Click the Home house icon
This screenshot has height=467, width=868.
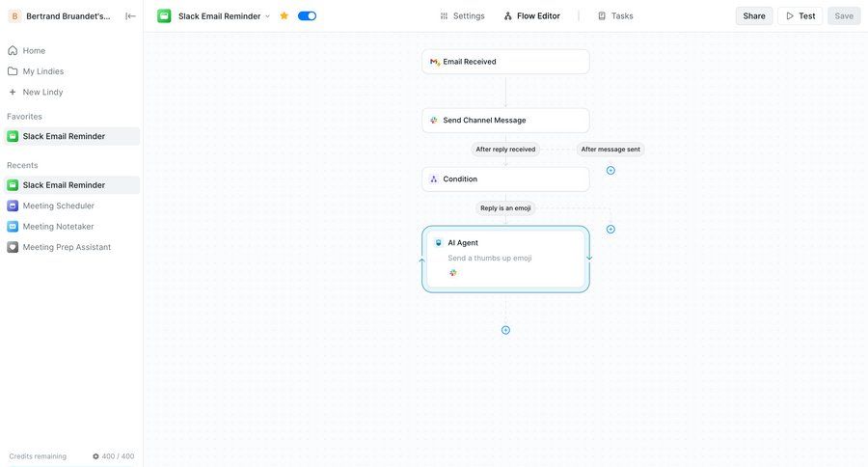click(13, 50)
